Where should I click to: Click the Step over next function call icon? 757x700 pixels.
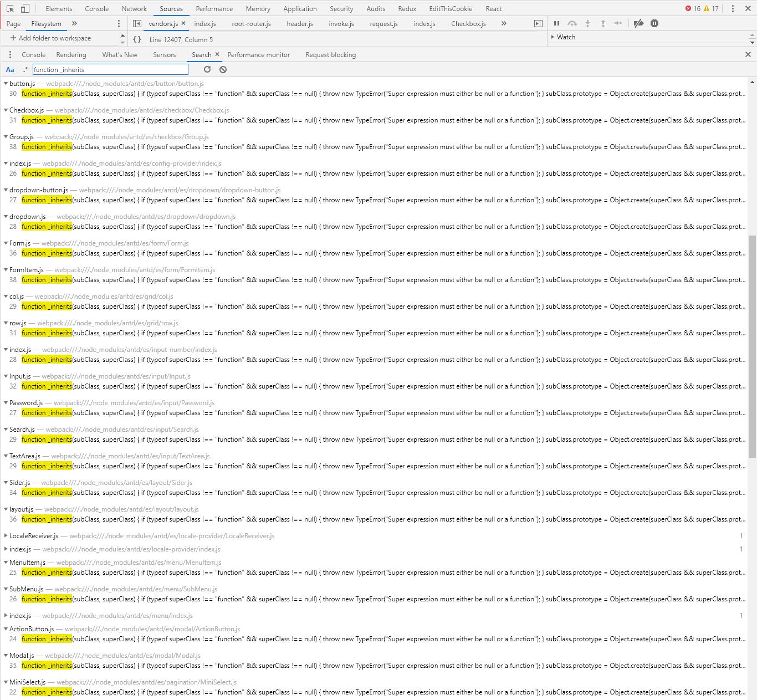click(572, 23)
